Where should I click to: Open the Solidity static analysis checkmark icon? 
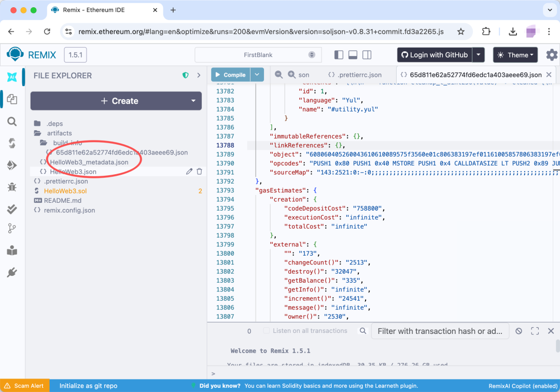(12, 209)
